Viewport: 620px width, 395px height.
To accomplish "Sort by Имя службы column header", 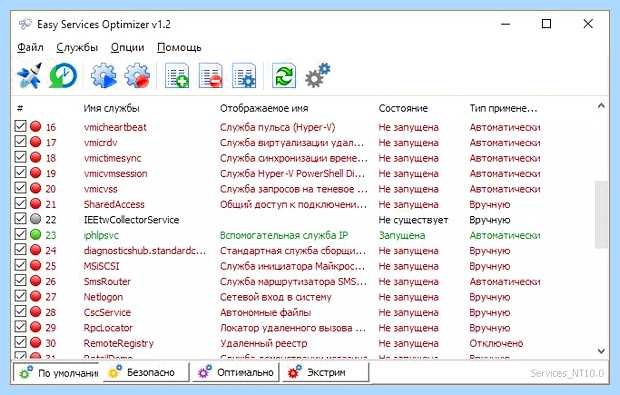I will pyautogui.click(x=111, y=108).
